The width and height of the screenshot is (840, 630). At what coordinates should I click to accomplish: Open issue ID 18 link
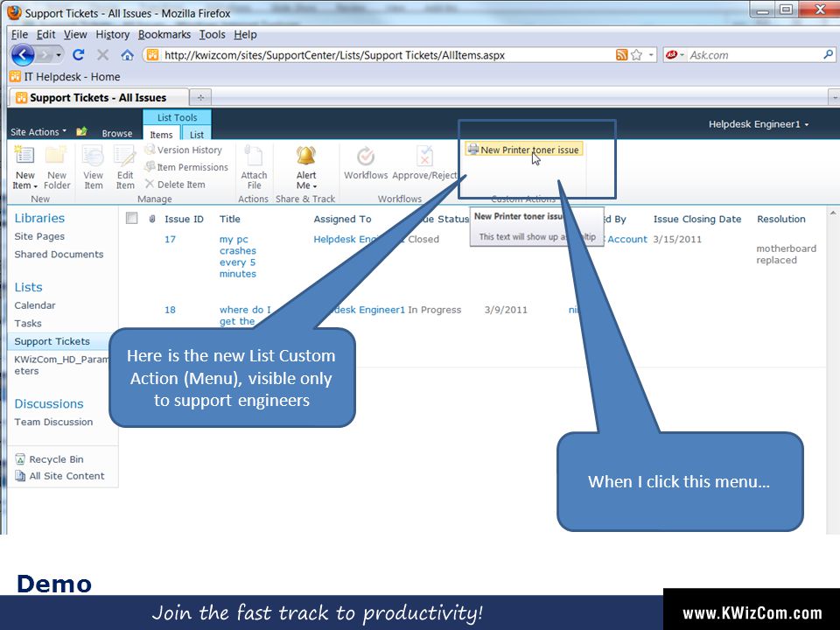[x=170, y=310]
